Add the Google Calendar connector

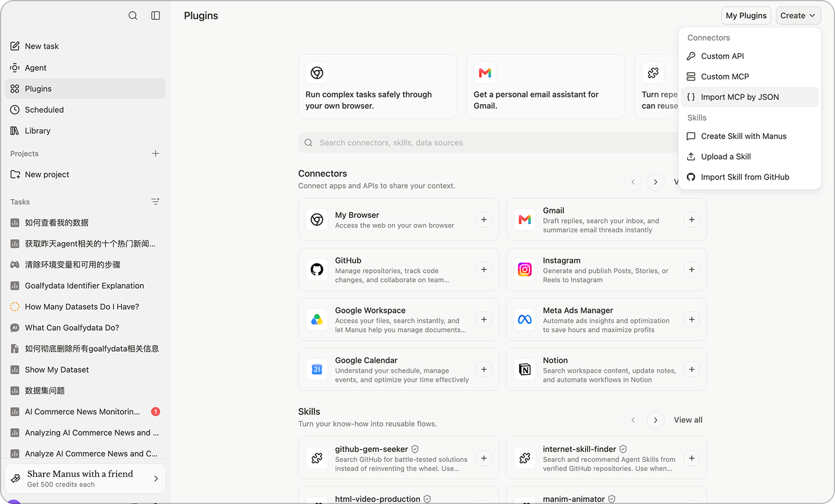pyautogui.click(x=484, y=369)
